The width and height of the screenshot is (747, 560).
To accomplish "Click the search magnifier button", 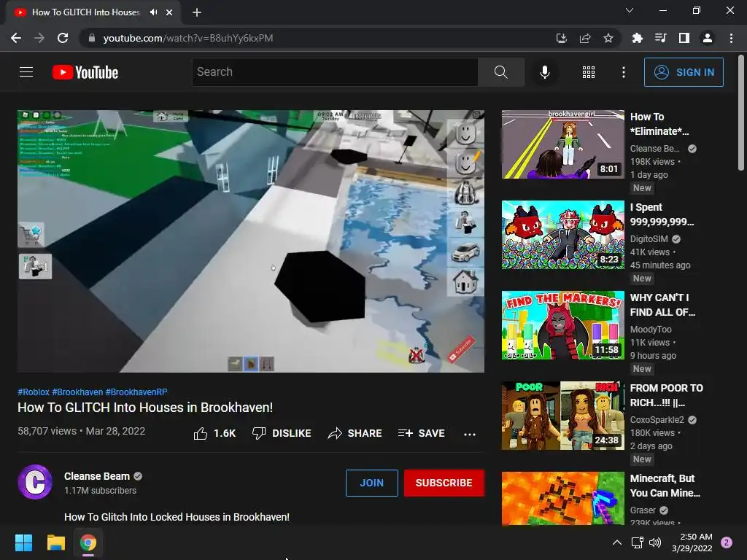I will pos(500,72).
